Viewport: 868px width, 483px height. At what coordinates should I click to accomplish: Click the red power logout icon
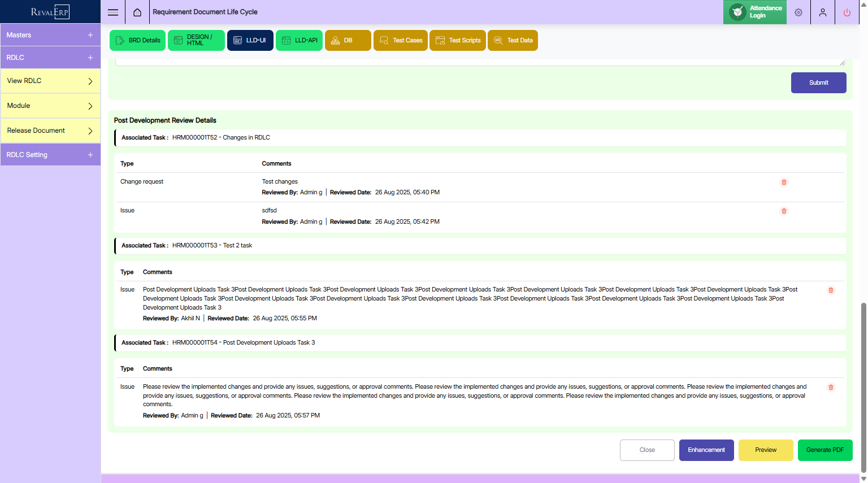pyautogui.click(x=847, y=12)
